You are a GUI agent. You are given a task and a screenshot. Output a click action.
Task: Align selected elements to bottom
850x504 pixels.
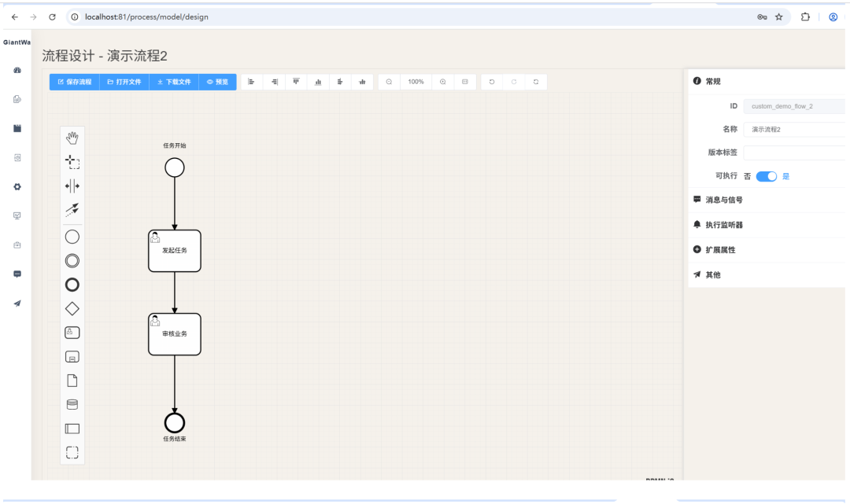(318, 82)
